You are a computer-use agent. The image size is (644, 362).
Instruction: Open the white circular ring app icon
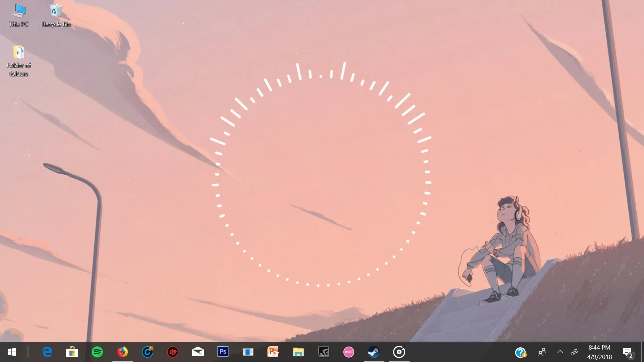tap(399, 352)
